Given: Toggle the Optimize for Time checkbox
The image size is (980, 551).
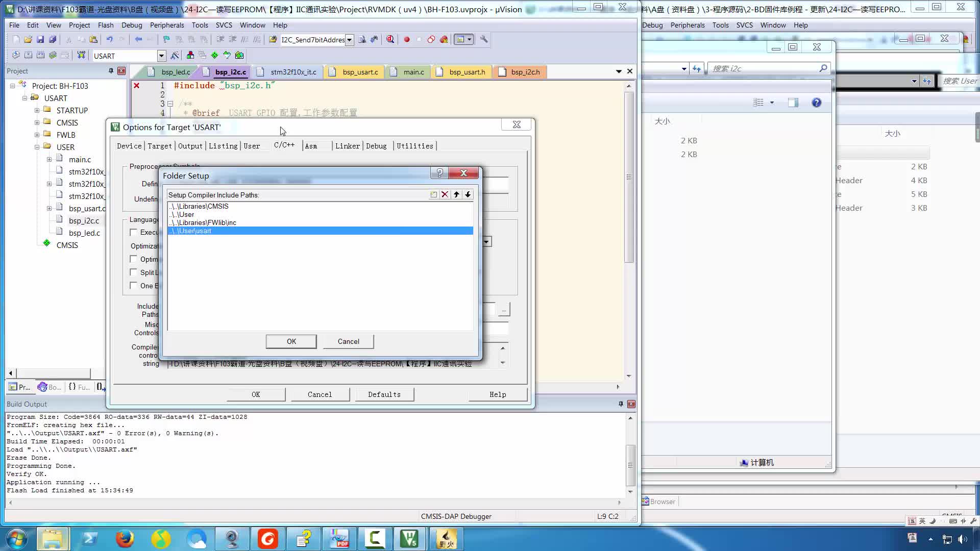Looking at the screenshot, I should (134, 259).
